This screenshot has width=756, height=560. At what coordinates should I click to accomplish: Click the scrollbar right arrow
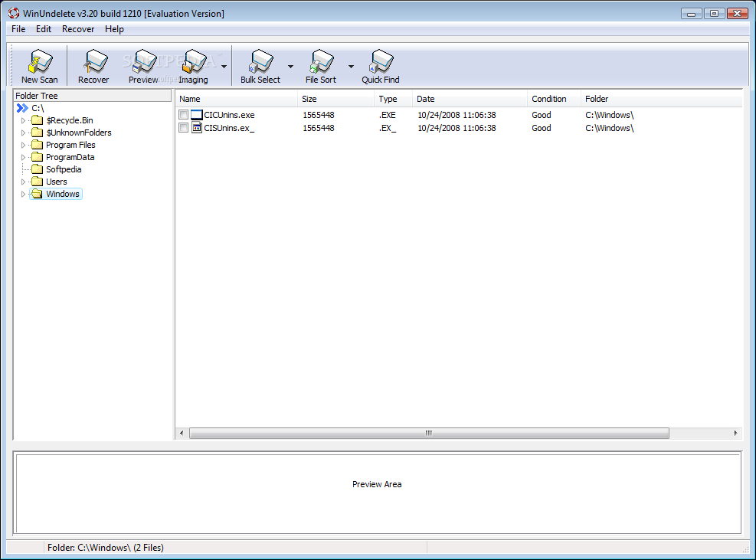(x=735, y=433)
